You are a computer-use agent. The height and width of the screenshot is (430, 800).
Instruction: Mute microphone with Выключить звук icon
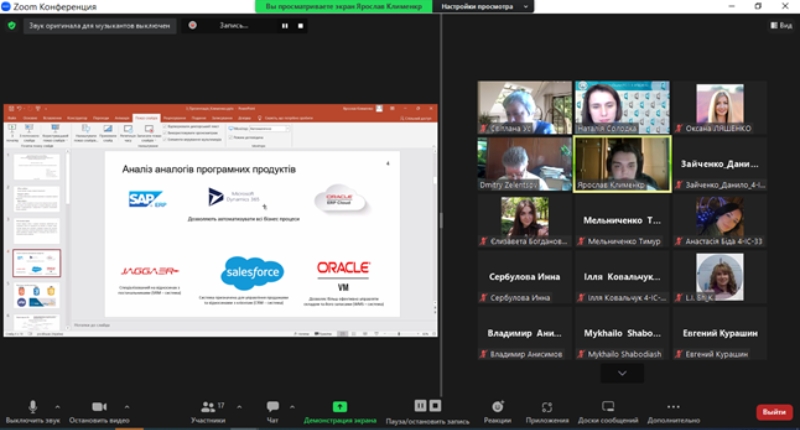coord(32,406)
